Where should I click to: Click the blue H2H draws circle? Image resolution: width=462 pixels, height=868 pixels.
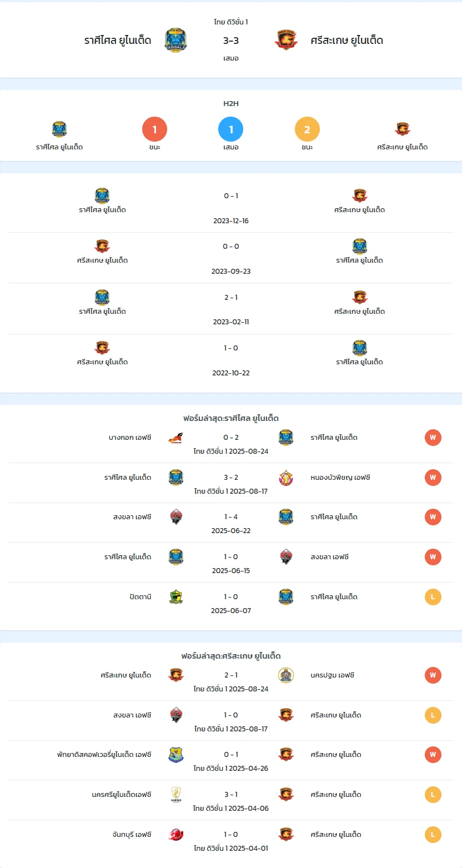(231, 129)
